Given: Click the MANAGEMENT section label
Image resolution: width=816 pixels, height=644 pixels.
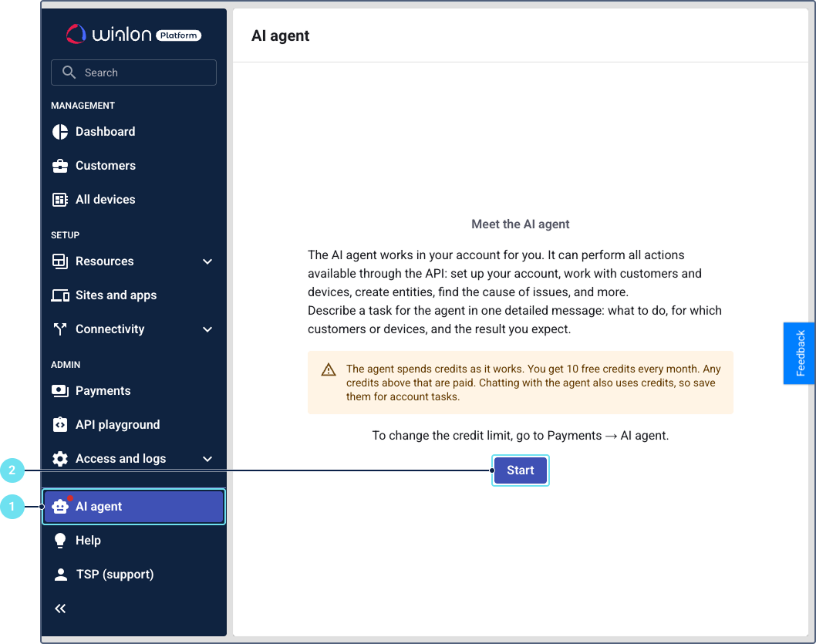Looking at the screenshot, I should pyautogui.click(x=83, y=106).
